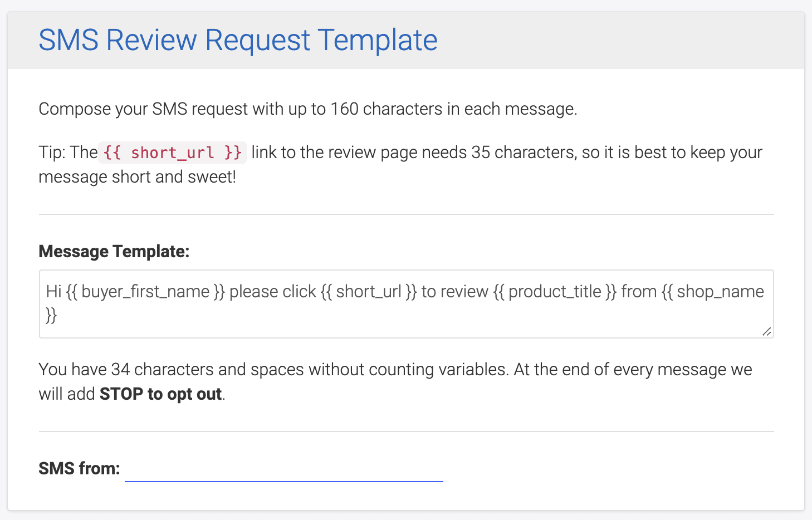
Task: Place cursor on buyer_first_name variable in template
Action: click(145, 292)
